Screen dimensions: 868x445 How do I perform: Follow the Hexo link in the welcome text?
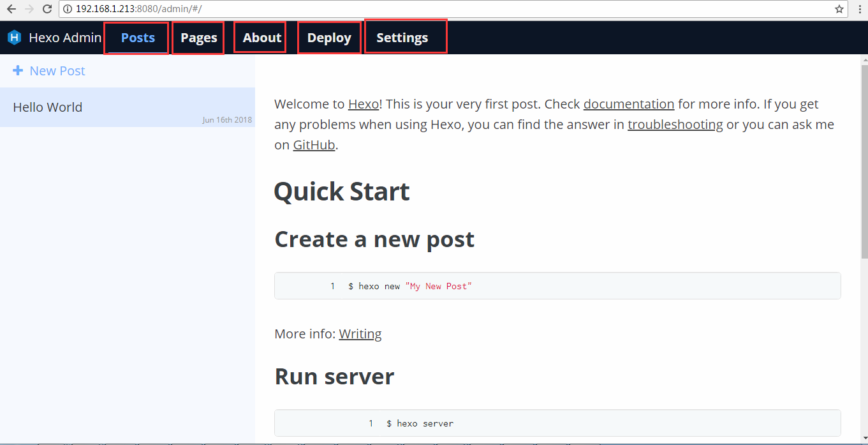(x=364, y=104)
